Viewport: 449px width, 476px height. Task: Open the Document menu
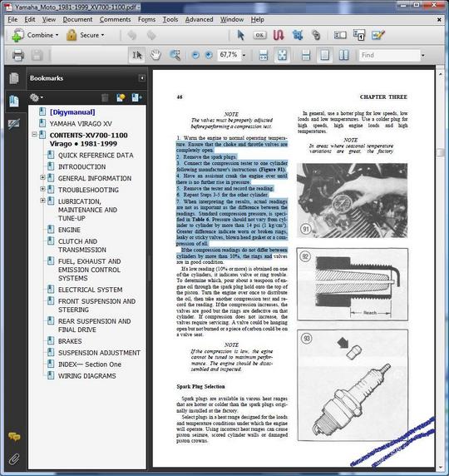click(77, 20)
